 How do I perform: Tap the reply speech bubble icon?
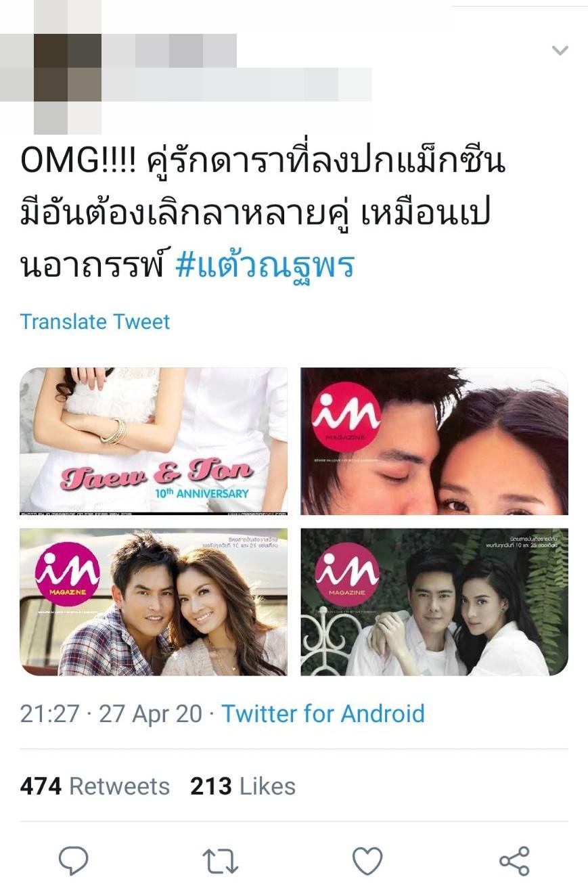click(x=73, y=861)
